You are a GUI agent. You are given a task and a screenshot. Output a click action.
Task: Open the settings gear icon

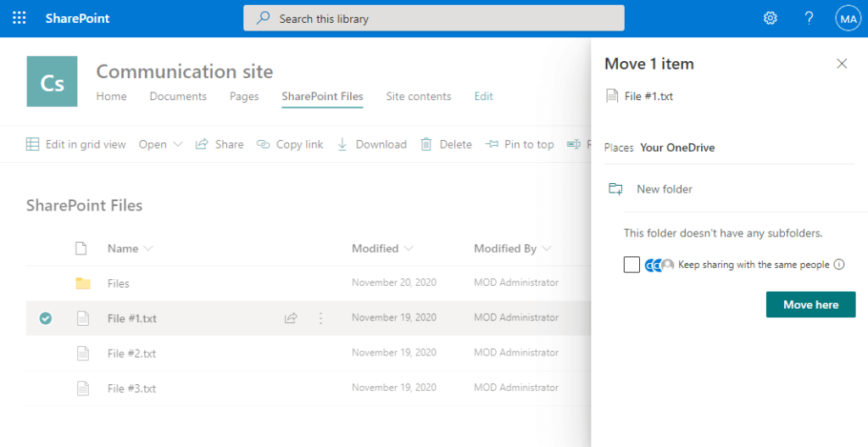[x=770, y=19]
